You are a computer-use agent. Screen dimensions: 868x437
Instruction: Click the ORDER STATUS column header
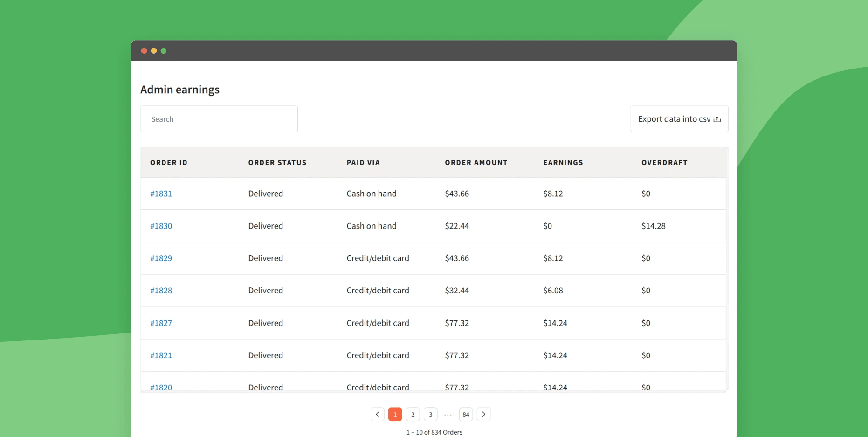click(x=277, y=163)
